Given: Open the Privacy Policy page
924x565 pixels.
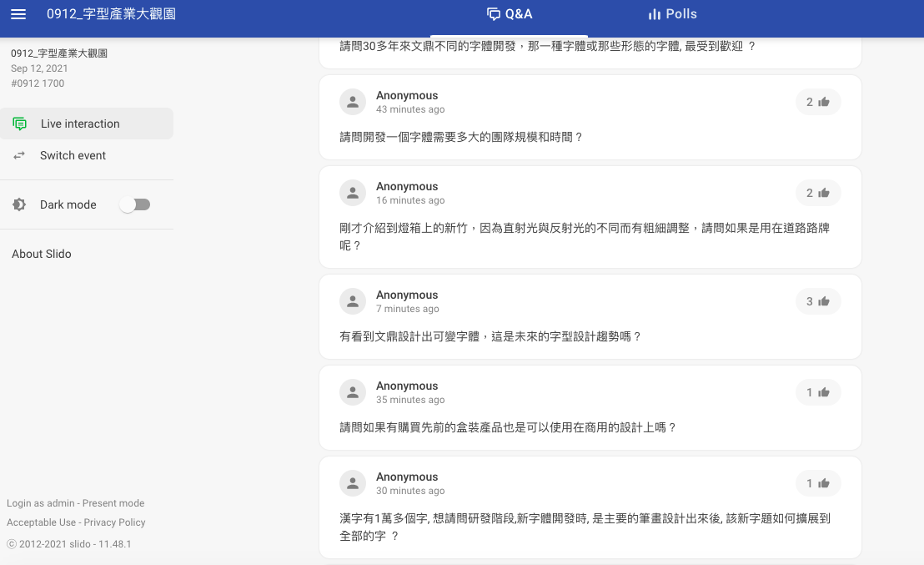Looking at the screenshot, I should coord(115,522).
